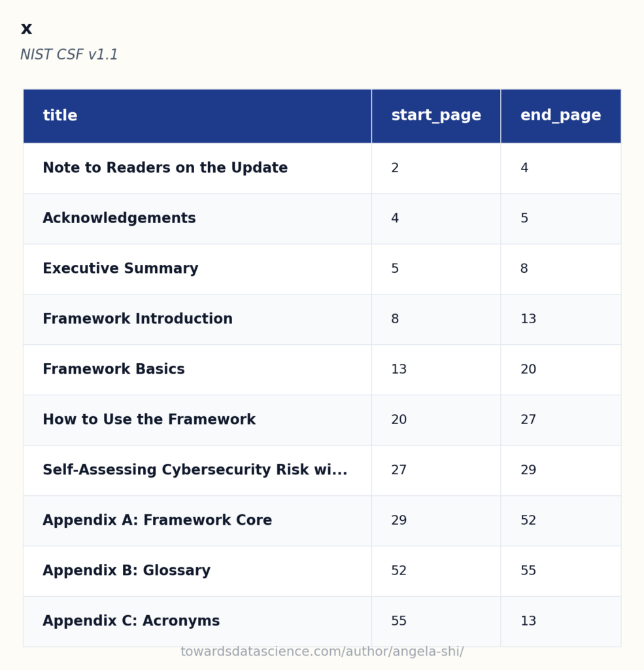Viewport: 644px width, 670px height.
Task: Choose the Framework Introduction row
Action: pyautogui.click(x=322, y=319)
